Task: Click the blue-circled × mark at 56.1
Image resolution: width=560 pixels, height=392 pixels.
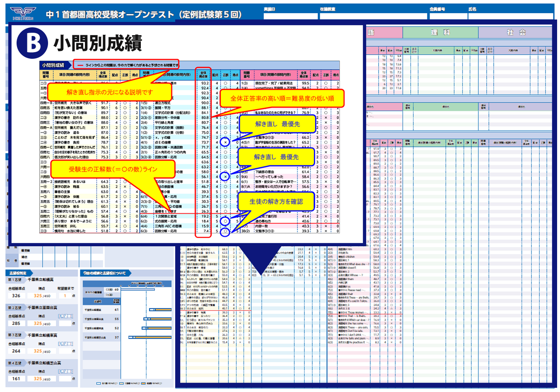Action: pos(225,177)
